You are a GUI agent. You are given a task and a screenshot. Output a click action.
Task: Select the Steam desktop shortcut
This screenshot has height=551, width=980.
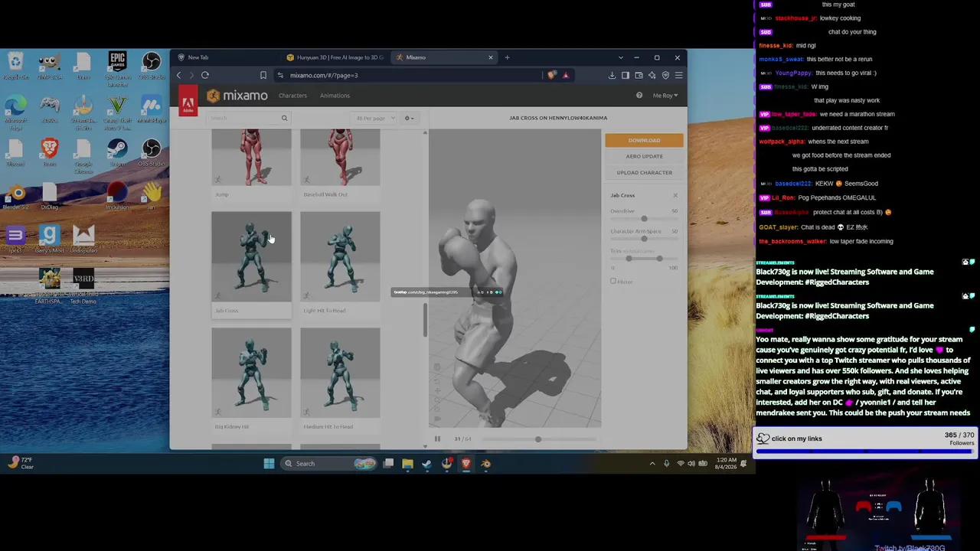click(117, 152)
